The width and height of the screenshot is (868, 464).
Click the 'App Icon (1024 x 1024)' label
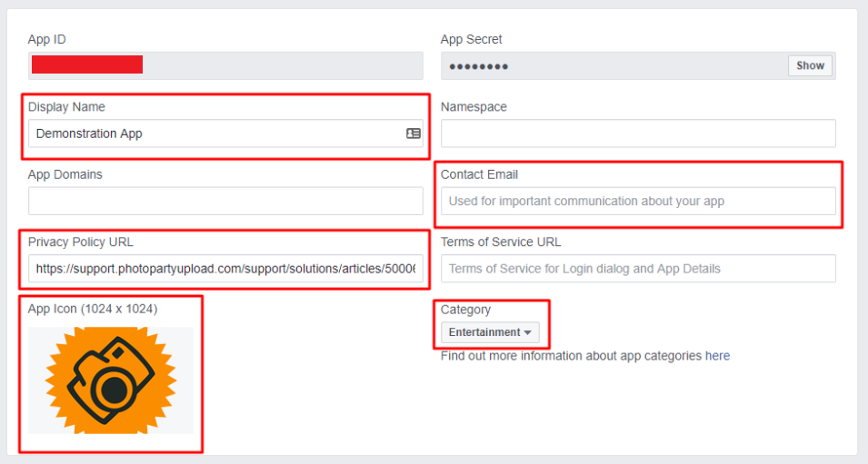(x=93, y=309)
